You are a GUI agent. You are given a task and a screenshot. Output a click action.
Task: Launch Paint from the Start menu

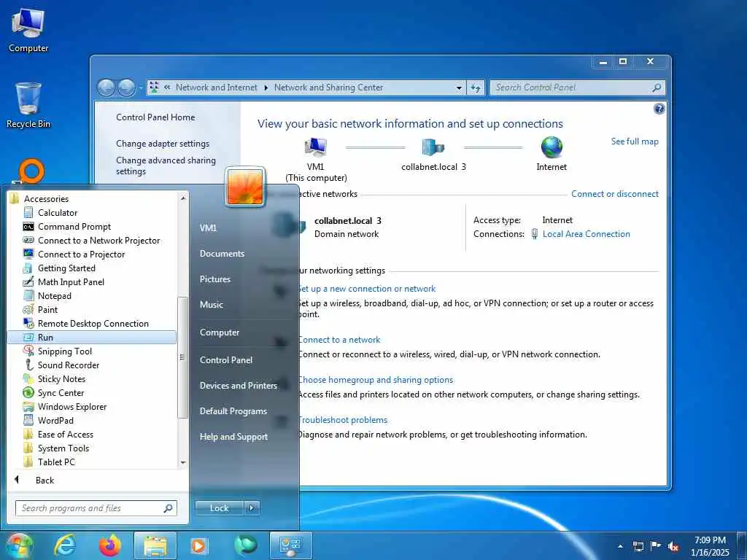[x=47, y=309]
